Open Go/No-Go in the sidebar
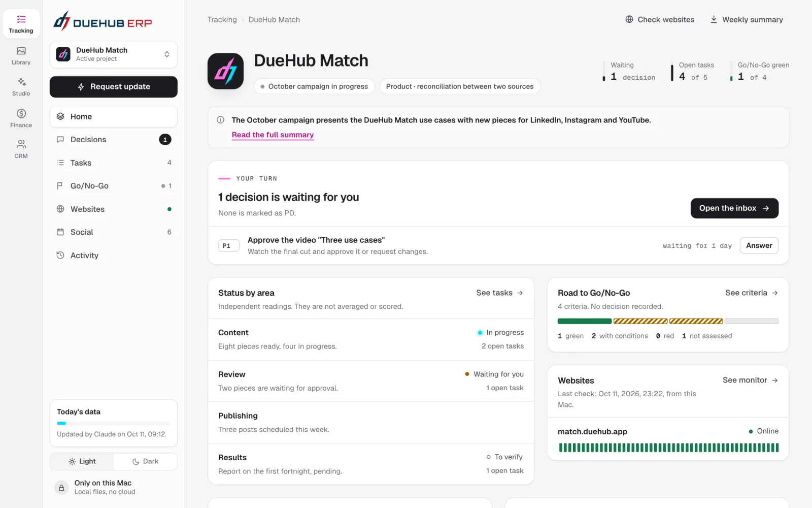 pyautogui.click(x=114, y=186)
